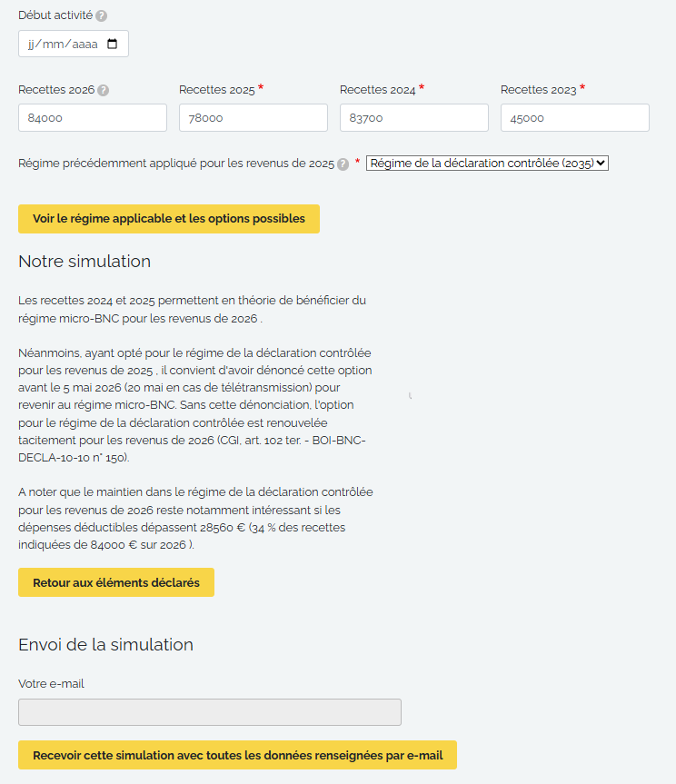The width and height of the screenshot is (676, 784).
Task: Click the 'Recettes 2023' label text
Action: pos(538,90)
